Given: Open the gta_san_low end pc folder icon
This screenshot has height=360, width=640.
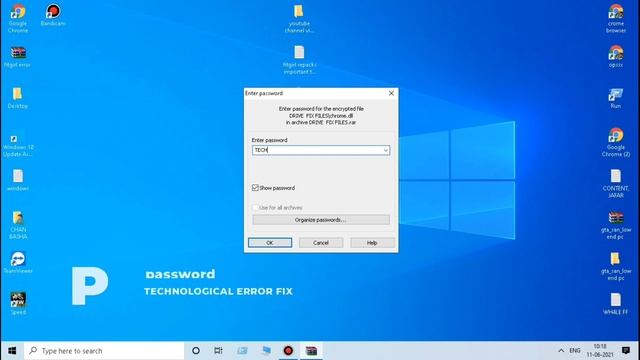Looking at the screenshot, I should [x=616, y=266].
